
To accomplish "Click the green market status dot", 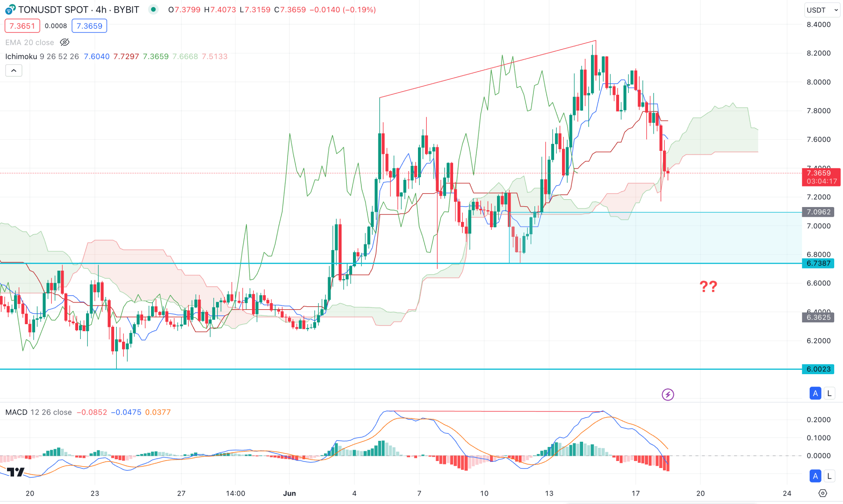I will click(x=153, y=9).
